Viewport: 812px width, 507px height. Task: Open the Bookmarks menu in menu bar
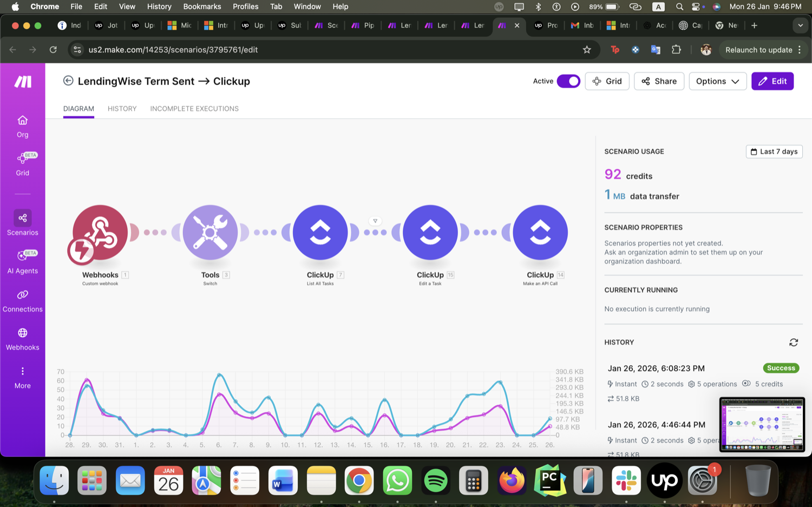(202, 6)
